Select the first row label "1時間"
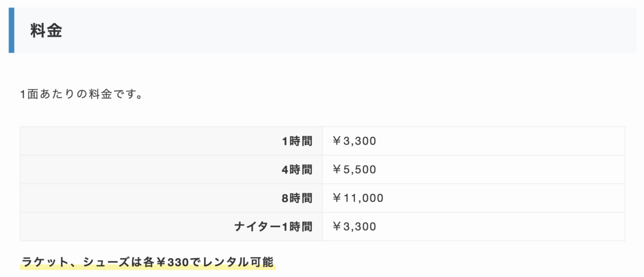The width and height of the screenshot is (644, 277). [x=297, y=141]
